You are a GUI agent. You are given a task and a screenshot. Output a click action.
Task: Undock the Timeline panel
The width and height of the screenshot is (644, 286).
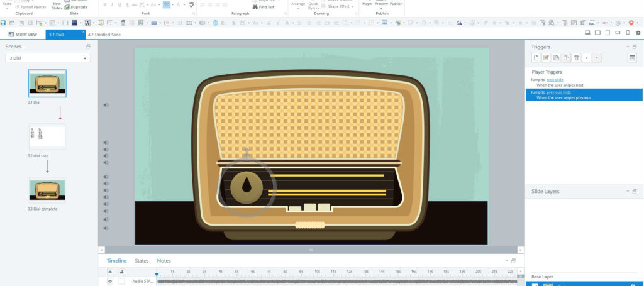[513, 261]
